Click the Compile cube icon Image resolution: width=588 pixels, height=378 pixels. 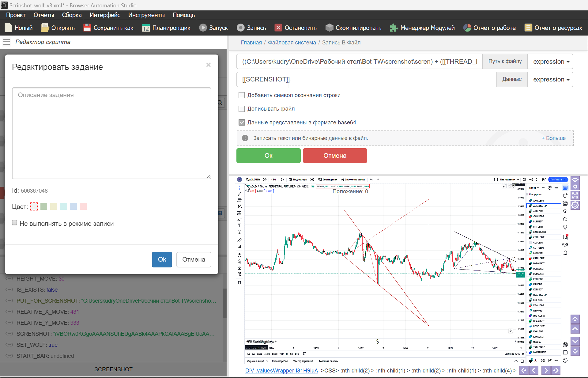[329, 28]
